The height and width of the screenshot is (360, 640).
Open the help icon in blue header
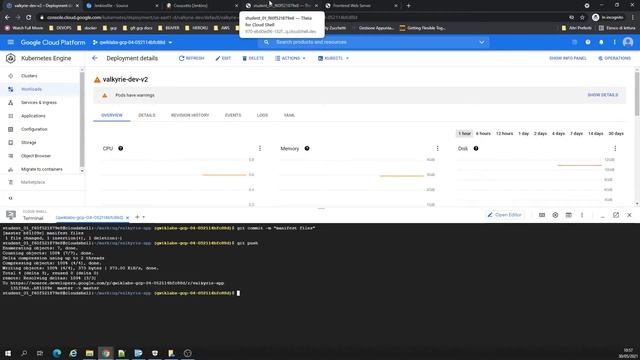coord(588,42)
